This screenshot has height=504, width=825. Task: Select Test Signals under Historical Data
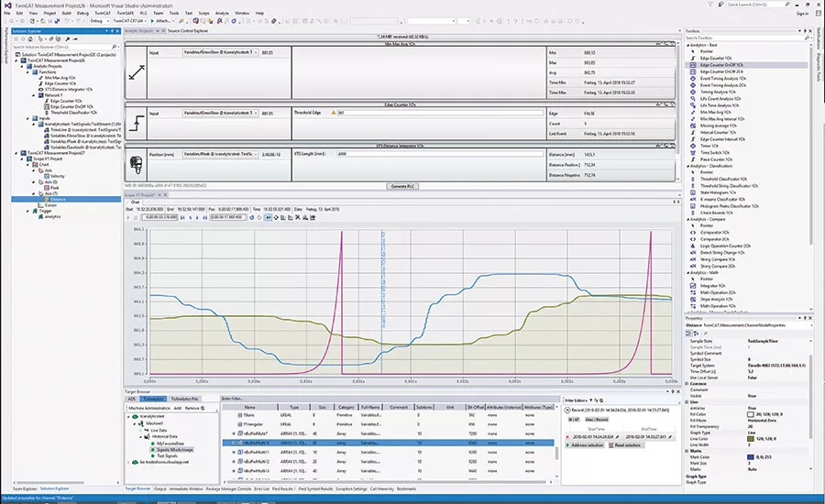pos(167,455)
